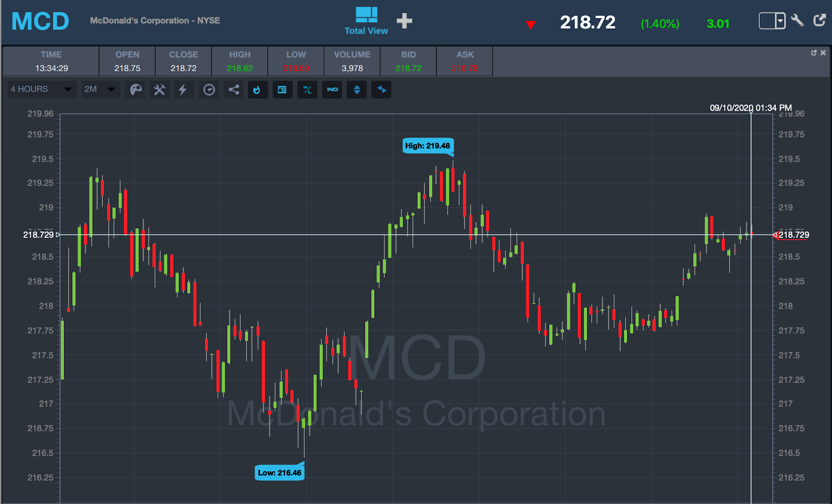
Task: Open Total View layout icon
Action: click(x=366, y=21)
